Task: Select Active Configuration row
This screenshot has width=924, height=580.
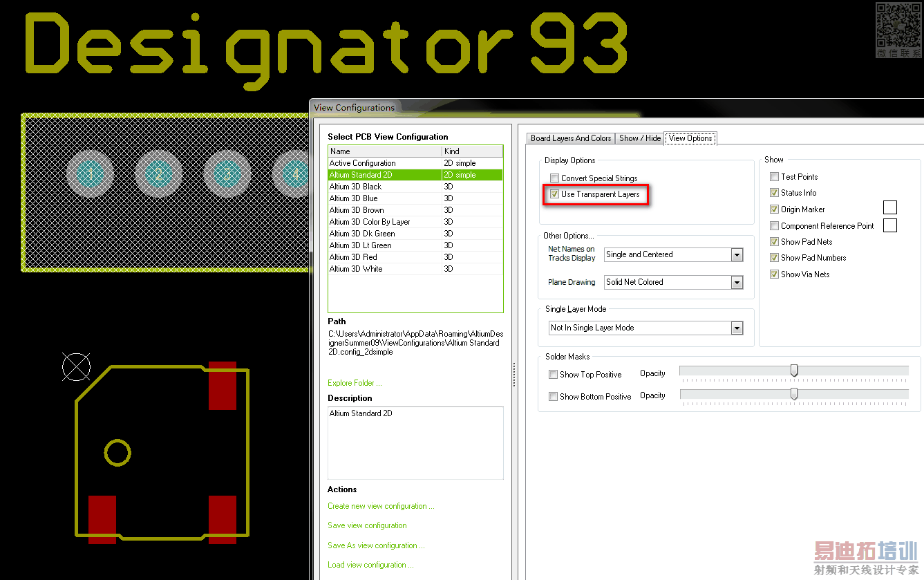Action: (x=415, y=163)
